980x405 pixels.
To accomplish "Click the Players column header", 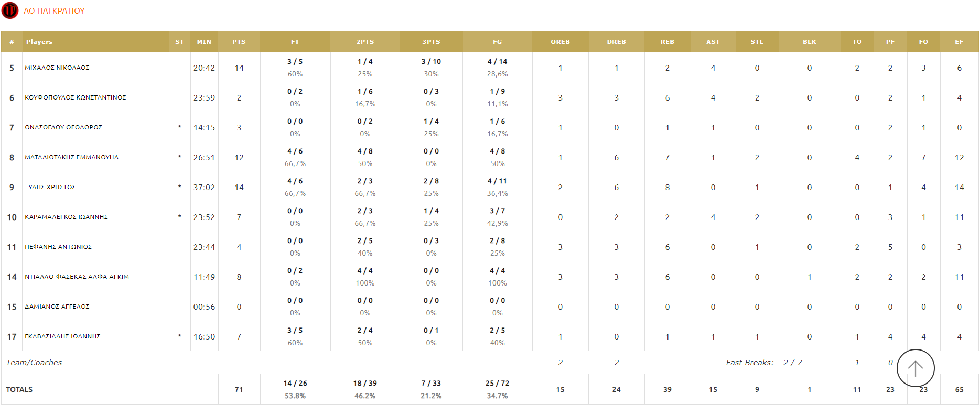I will (39, 42).
